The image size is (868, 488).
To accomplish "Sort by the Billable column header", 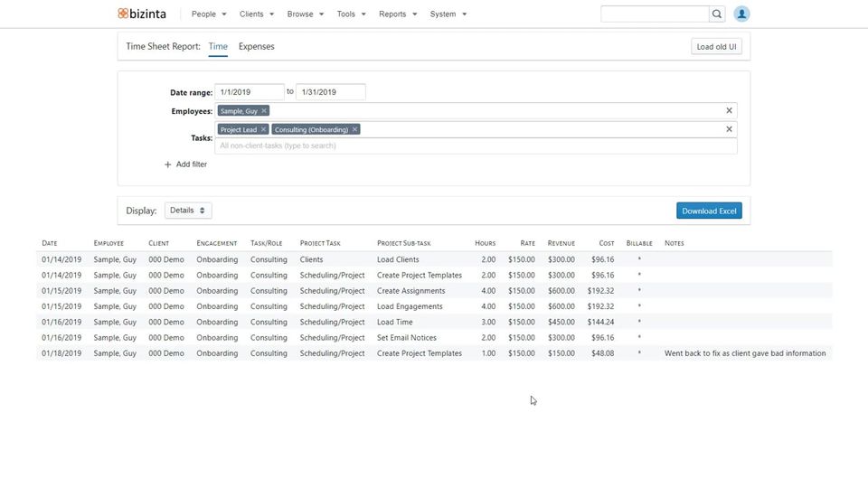I will tap(639, 243).
